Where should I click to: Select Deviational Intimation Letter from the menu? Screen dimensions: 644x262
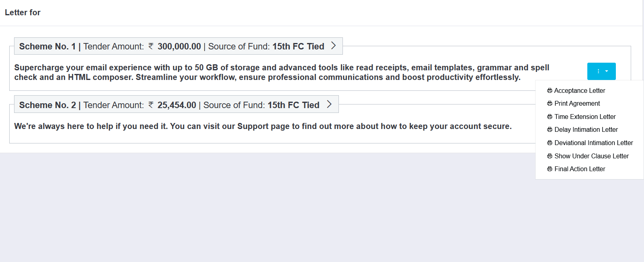[x=593, y=143]
